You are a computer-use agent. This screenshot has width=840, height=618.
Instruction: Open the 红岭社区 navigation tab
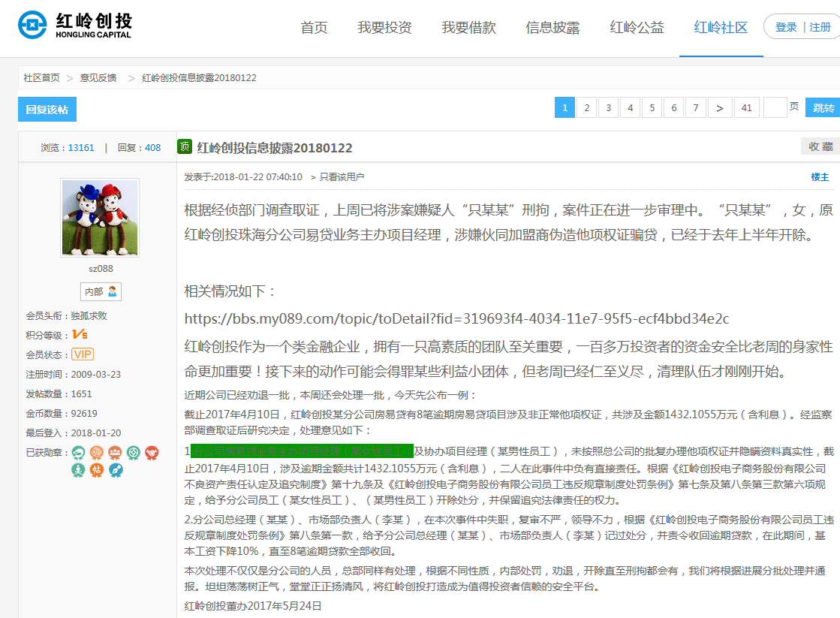click(721, 28)
